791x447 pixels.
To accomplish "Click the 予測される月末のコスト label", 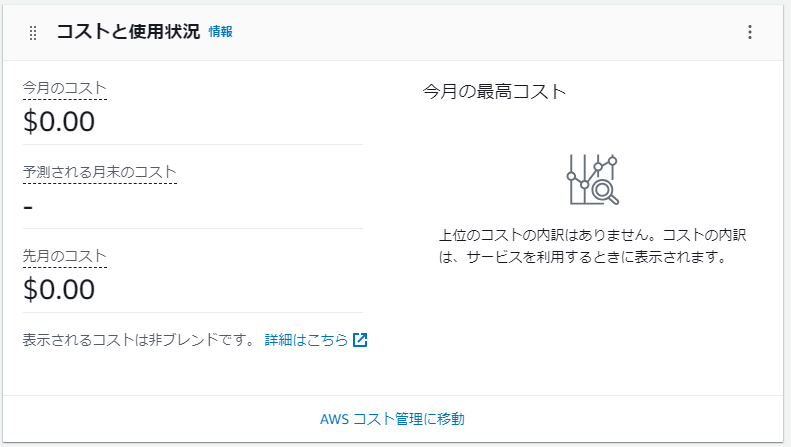I will [99, 172].
